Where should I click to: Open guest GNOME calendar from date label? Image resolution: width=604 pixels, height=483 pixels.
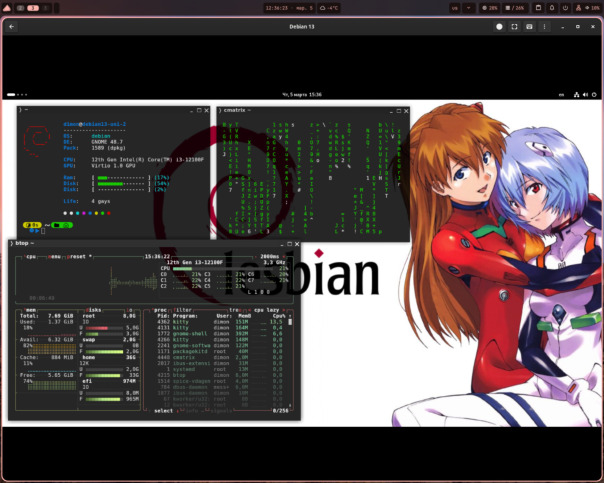[301, 95]
